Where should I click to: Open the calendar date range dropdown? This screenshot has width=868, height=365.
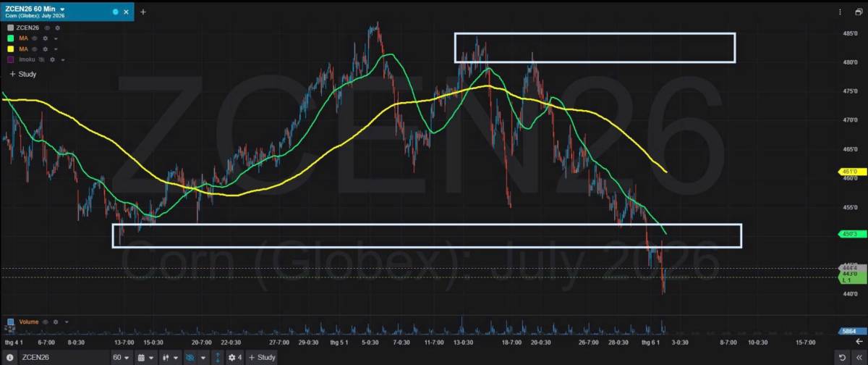145,358
